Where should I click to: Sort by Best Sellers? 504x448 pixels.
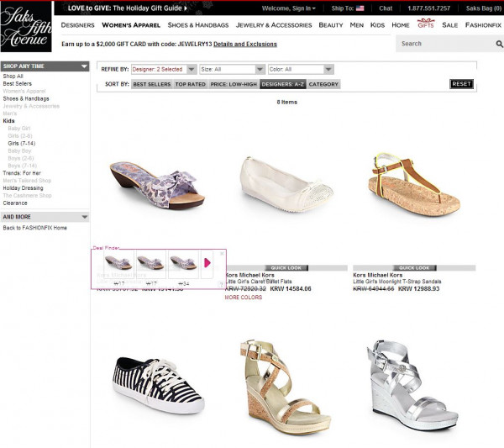click(x=151, y=84)
